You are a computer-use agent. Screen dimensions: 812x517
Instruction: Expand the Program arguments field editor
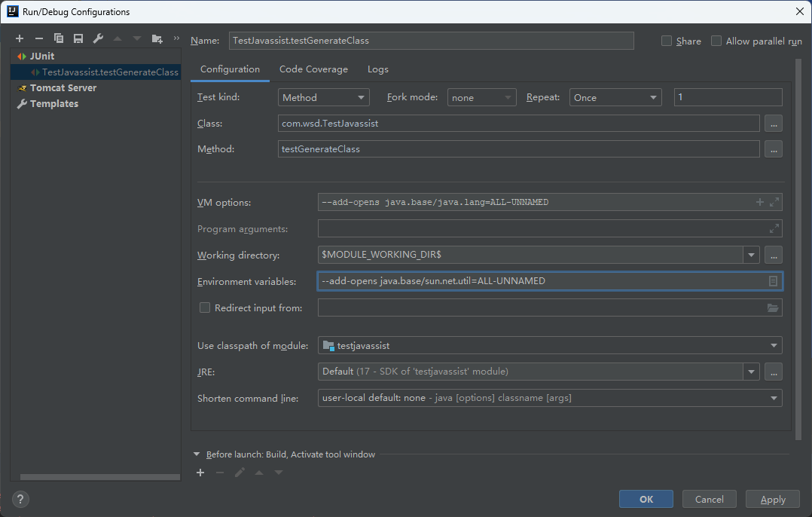774,228
